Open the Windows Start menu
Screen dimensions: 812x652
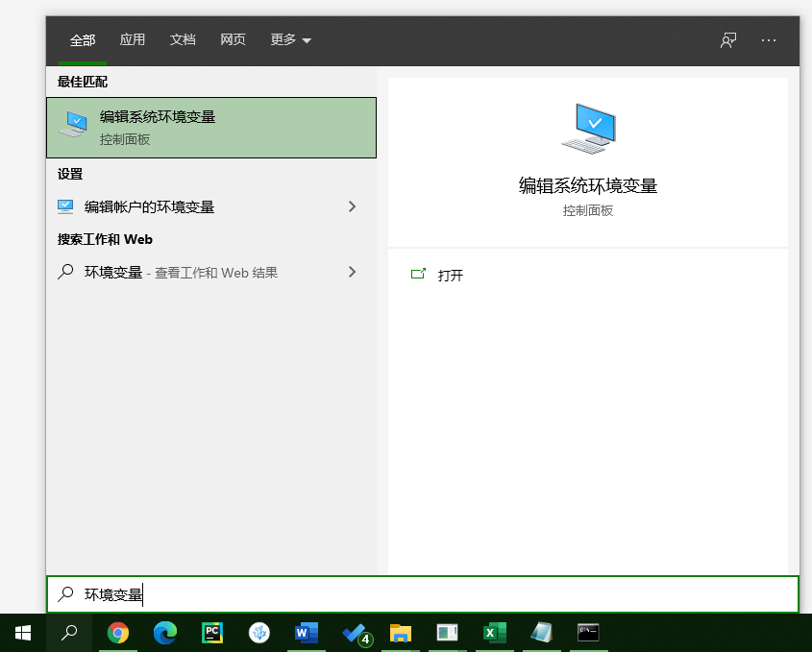tap(23, 633)
